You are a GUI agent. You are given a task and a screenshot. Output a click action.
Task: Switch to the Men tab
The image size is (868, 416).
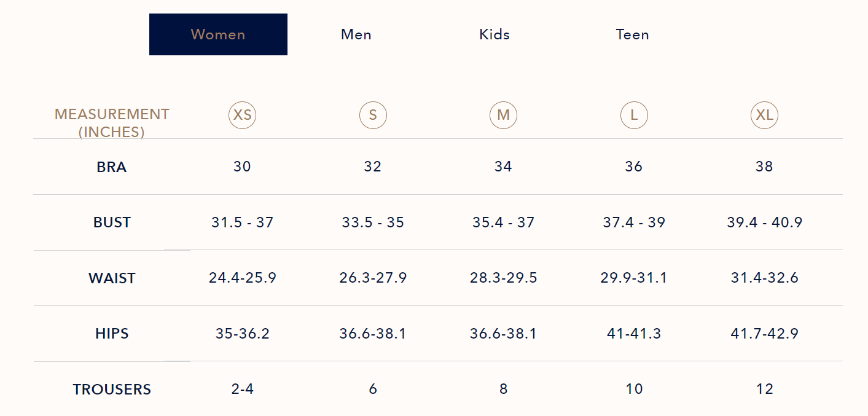(x=356, y=34)
